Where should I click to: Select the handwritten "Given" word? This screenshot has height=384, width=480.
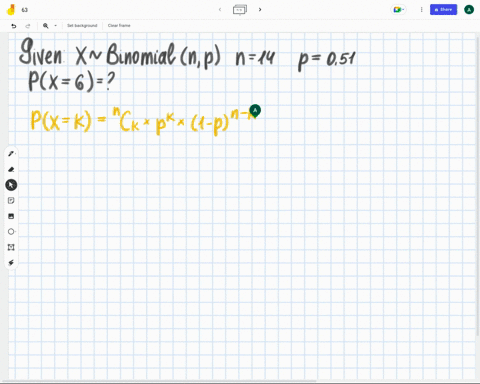click(x=41, y=52)
